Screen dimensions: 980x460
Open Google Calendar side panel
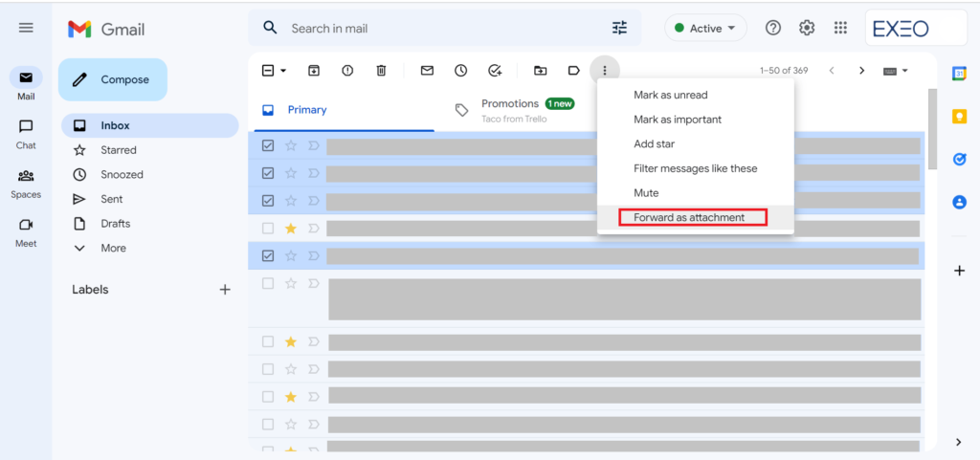click(x=959, y=73)
